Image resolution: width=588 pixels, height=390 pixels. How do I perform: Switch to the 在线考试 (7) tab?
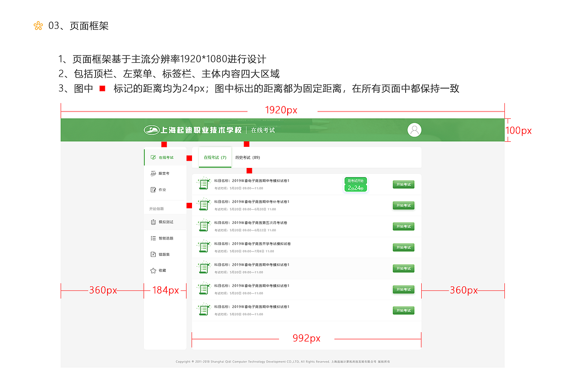(x=215, y=157)
